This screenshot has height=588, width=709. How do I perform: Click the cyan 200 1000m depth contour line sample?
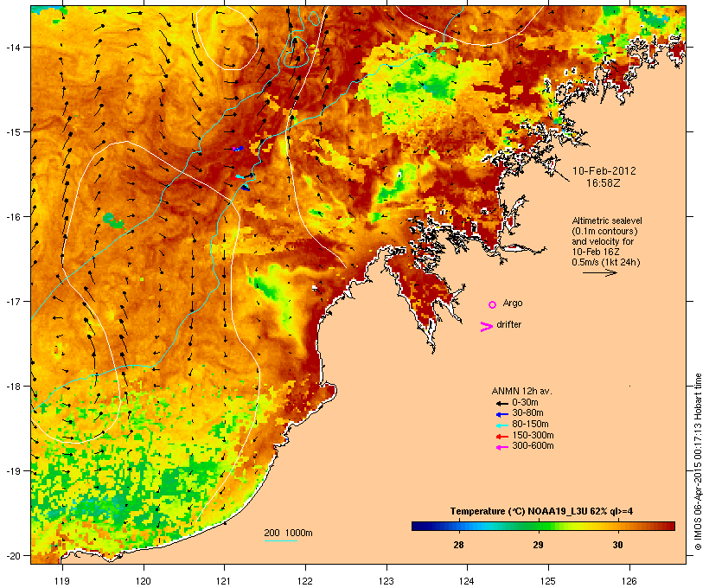(280, 540)
